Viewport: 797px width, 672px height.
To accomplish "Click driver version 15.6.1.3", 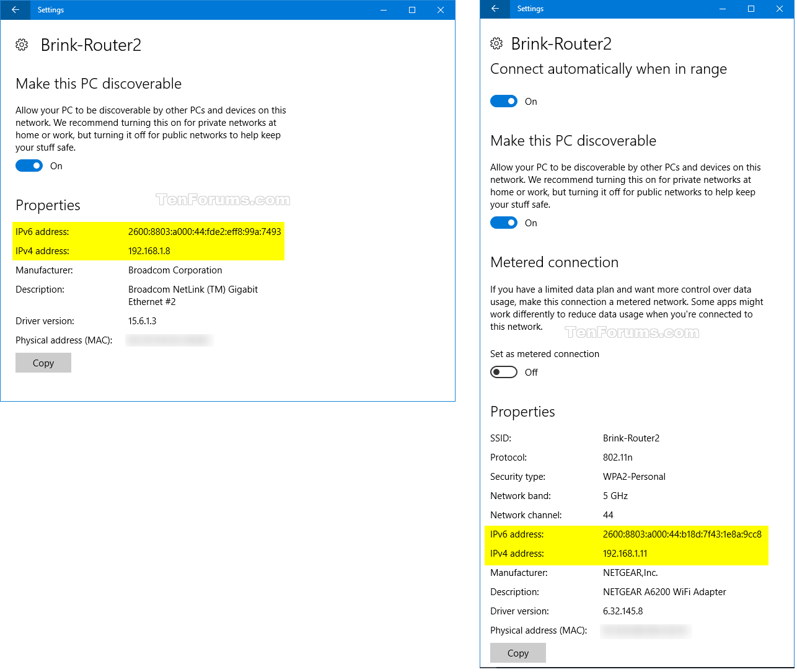I will tap(143, 321).
